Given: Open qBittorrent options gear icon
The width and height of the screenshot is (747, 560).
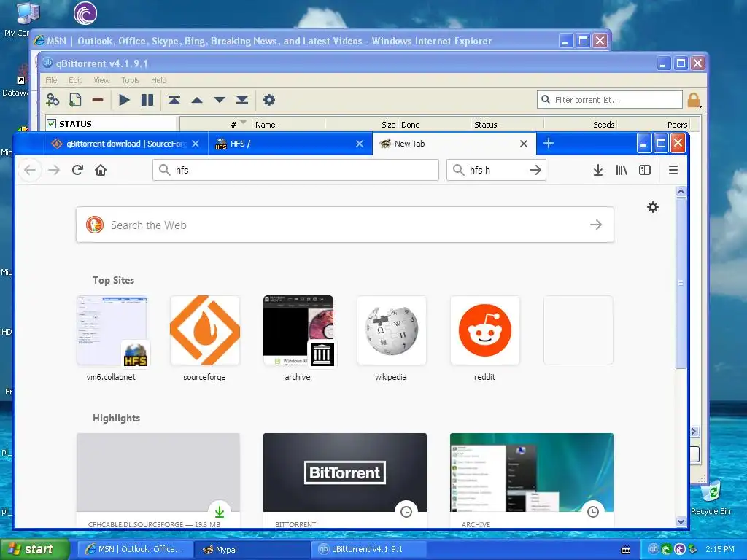Looking at the screenshot, I should pos(269,100).
